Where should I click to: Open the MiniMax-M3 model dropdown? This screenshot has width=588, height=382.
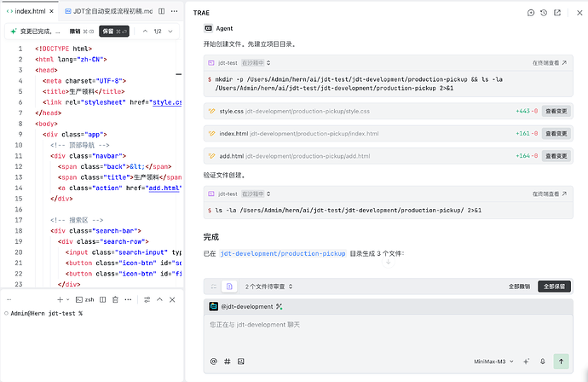tap(493, 362)
